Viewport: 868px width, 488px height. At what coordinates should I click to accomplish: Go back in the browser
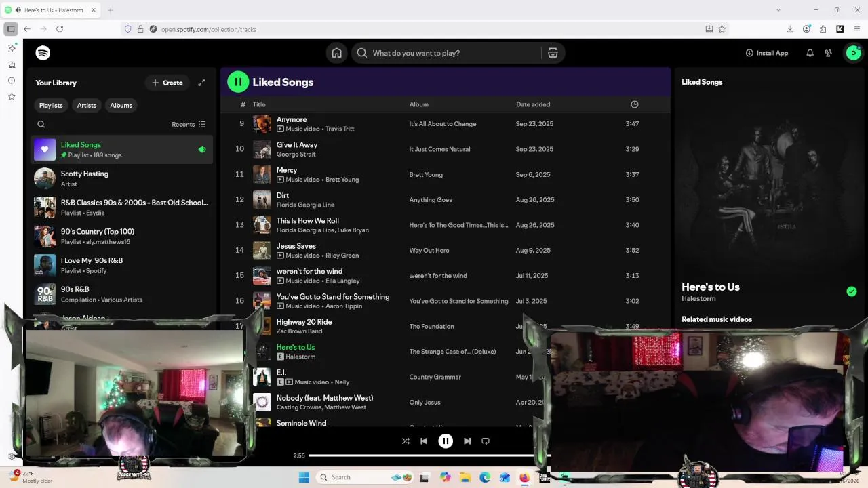pyautogui.click(x=27, y=29)
